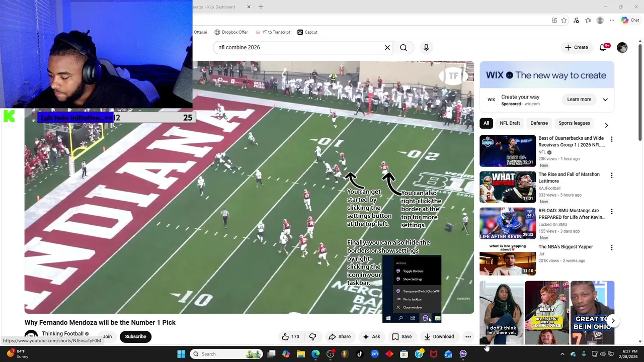Screen dimensions: 644x362
Task: Open the 'I don't think he's there yet' short
Action: tap(502, 312)
